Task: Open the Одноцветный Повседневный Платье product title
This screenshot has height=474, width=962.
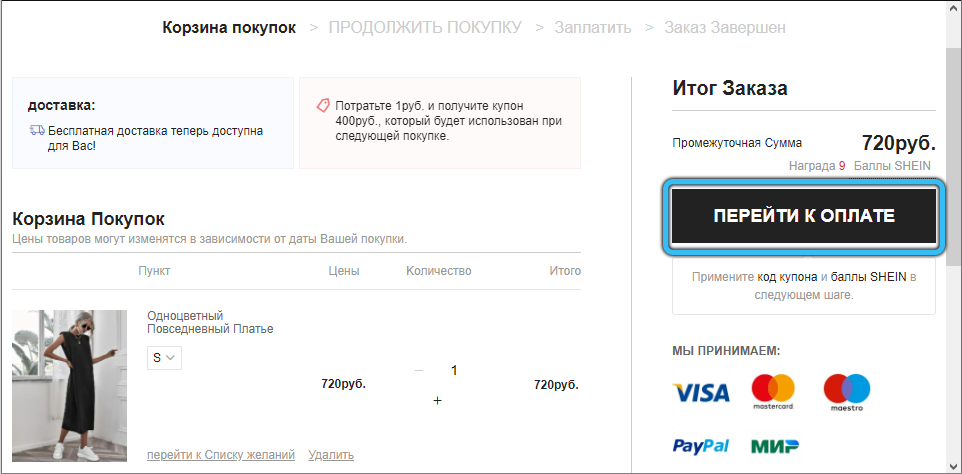Action: pyautogui.click(x=210, y=323)
